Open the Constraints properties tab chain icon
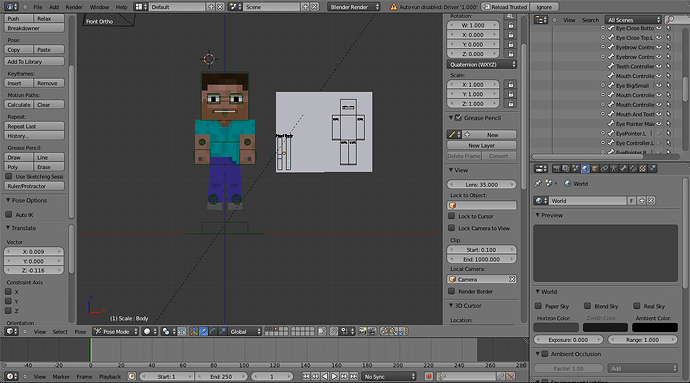 (x=604, y=169)
